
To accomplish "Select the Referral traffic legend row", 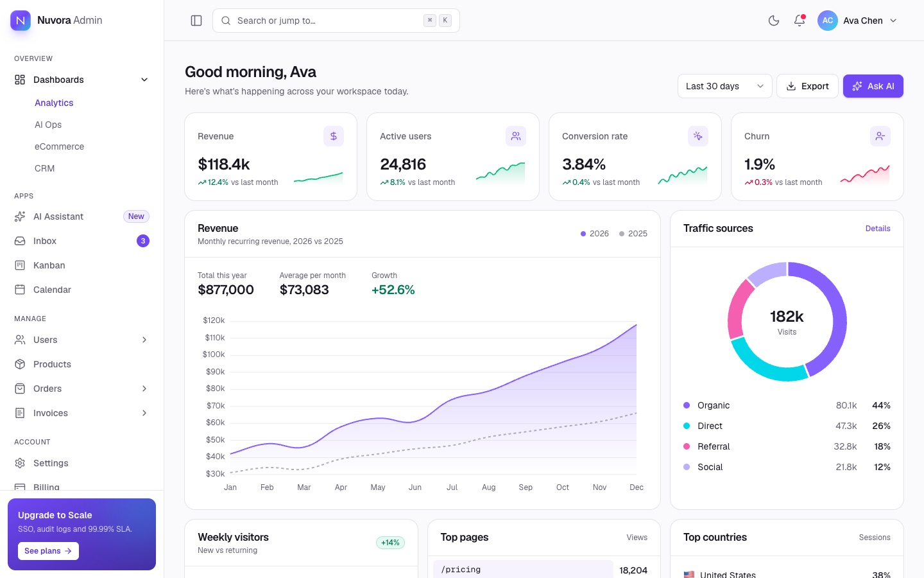I will coord(787,446).
